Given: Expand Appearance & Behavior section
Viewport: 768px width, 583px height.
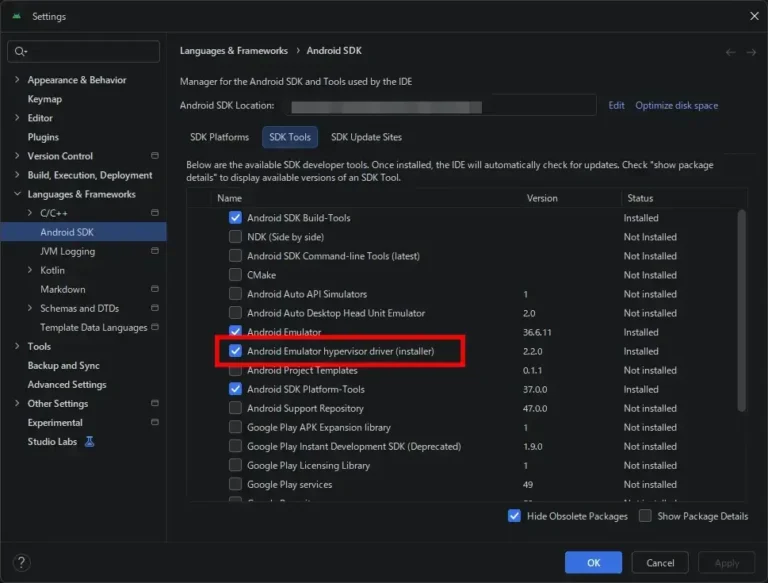Looking at the screenshot, I should click(x=17, y=79).
